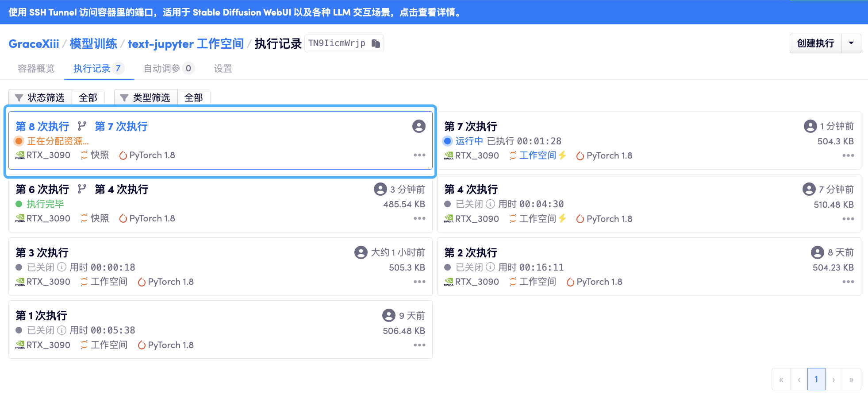Image resolution: width=868 pixels, height=403 pixels.
Task: Click the info icon on execution 3
Action: tap(62, 267)
